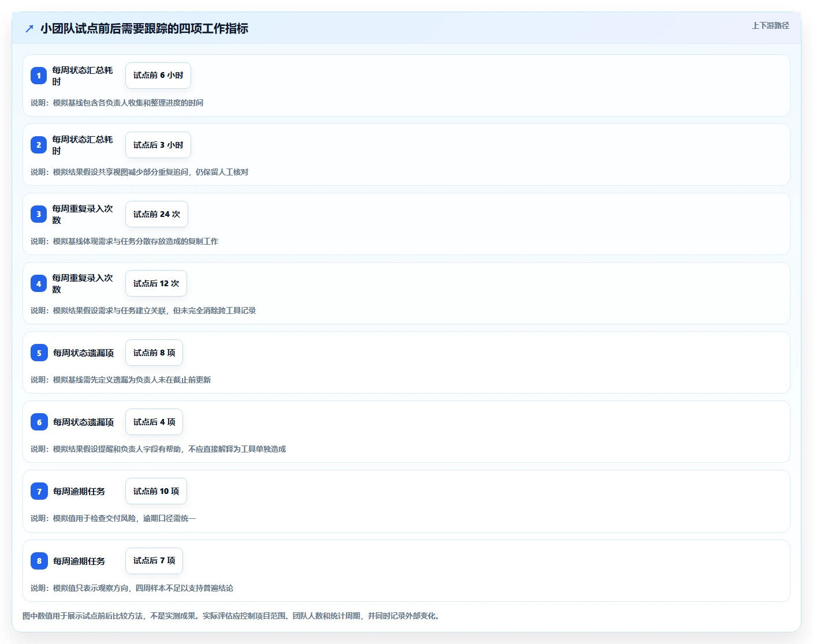
Task: Click the number 2 badge
Action: coord(39,145)
